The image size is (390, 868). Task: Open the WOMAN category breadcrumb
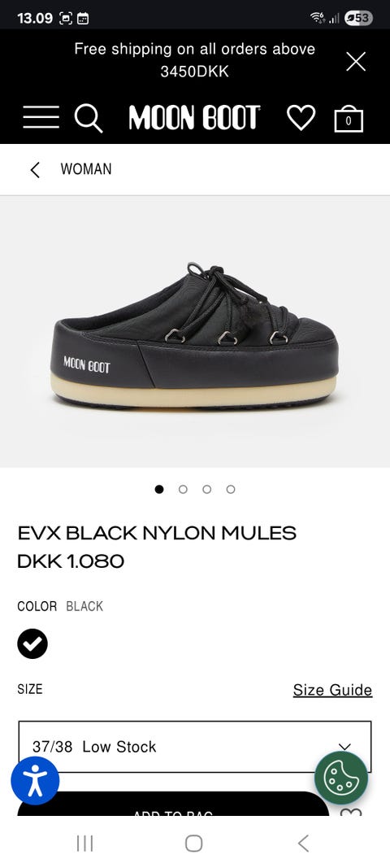coord(86,169)
